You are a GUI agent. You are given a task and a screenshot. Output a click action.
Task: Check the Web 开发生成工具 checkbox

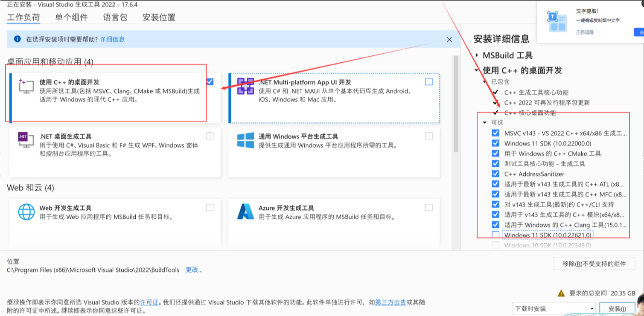pos(210,207)
